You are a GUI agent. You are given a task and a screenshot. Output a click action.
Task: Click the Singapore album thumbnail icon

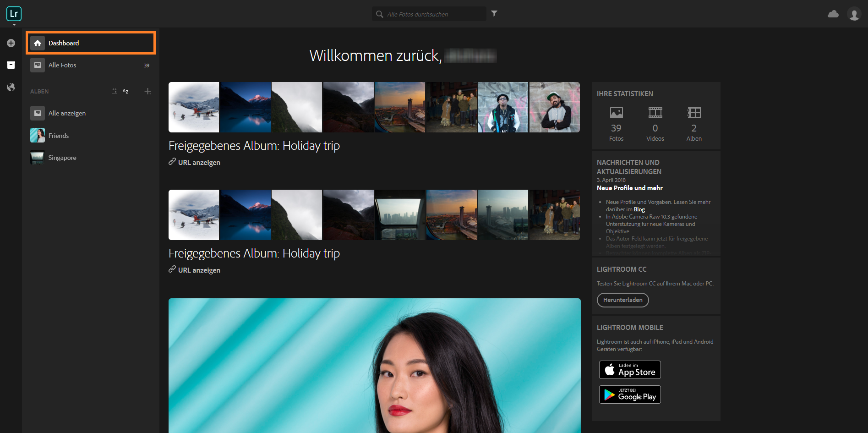38,158
